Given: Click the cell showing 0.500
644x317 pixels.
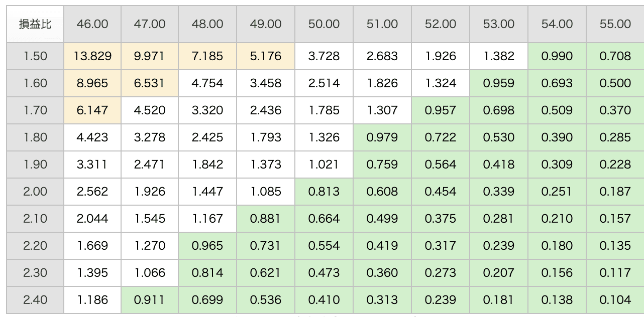Looking at the screenshot, I should [x=615, y=83].
